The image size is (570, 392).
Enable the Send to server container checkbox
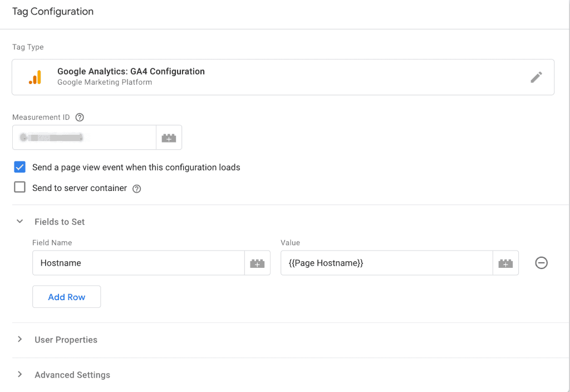[19, 187]
